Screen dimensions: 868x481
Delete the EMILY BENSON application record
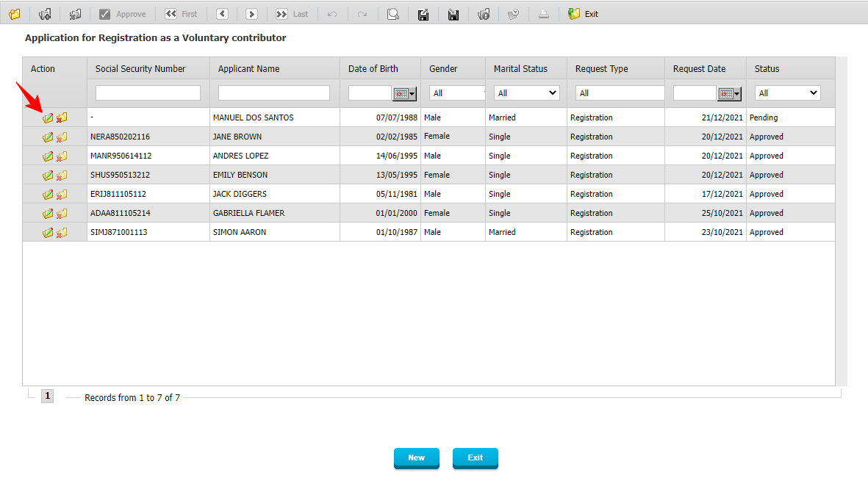coord(62,176)
